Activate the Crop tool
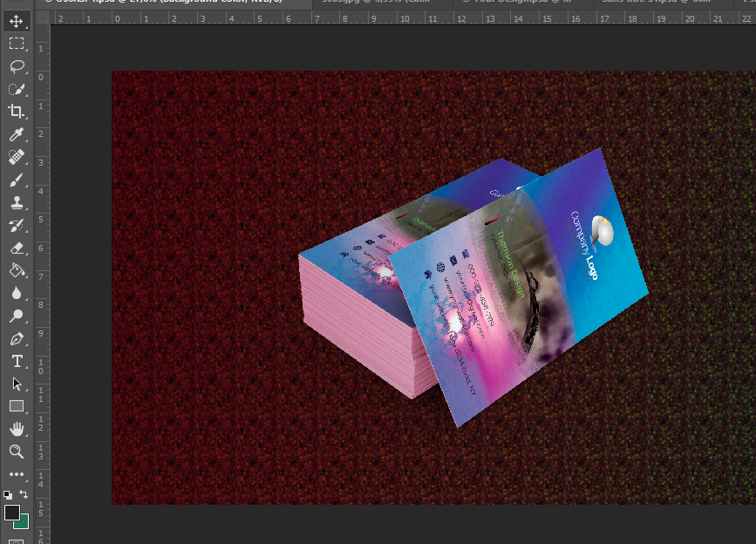The height and width of the screenshot is (544, 756). click(17, 112)
